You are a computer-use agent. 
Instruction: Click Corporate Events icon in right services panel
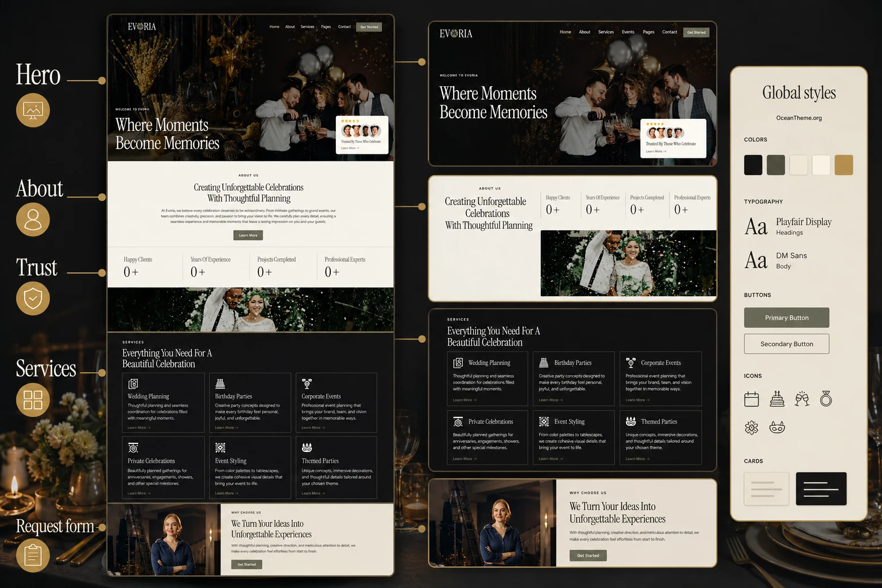[630, 363]
